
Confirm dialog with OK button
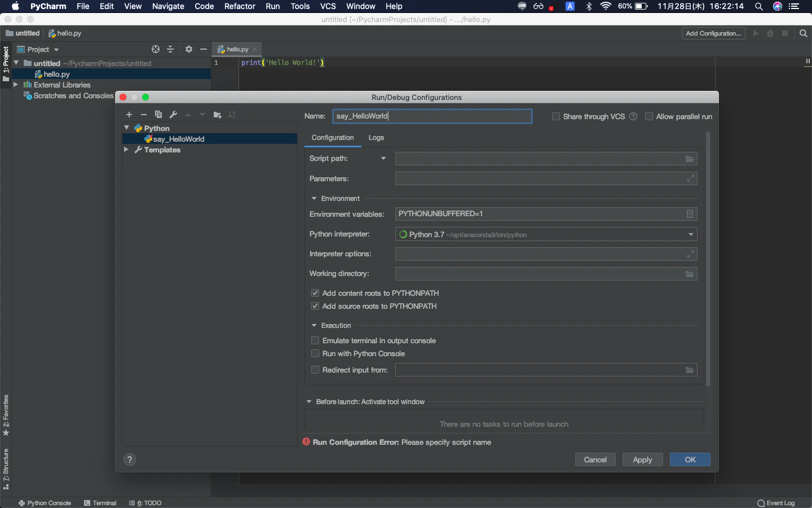[690, 459]
